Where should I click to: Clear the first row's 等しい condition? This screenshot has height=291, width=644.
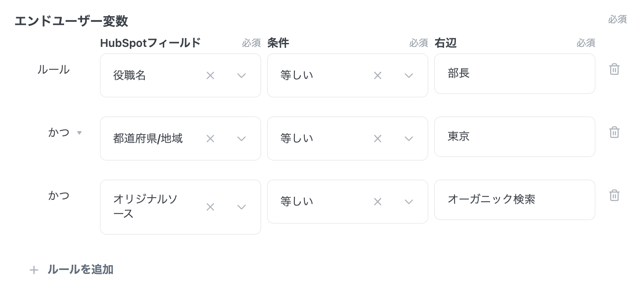tap(377, 75)
